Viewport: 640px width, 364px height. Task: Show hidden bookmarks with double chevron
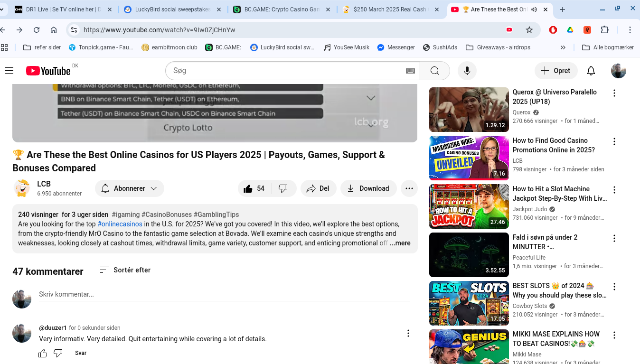tap(563, 47)
